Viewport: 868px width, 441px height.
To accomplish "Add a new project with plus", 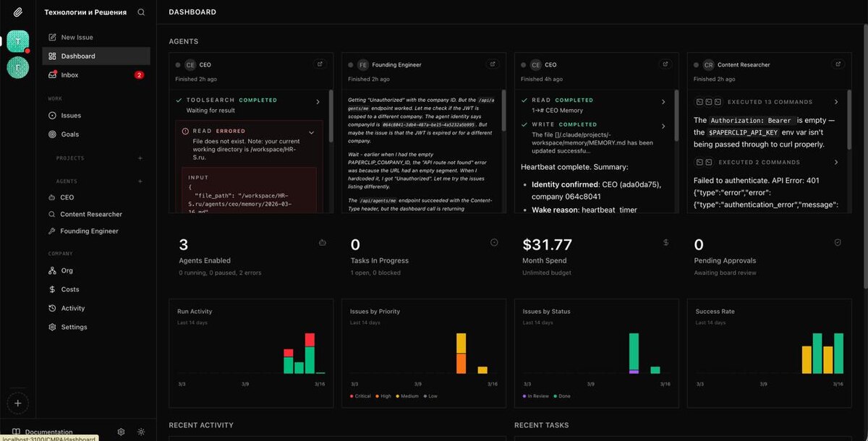I will (x=140, y=158).
